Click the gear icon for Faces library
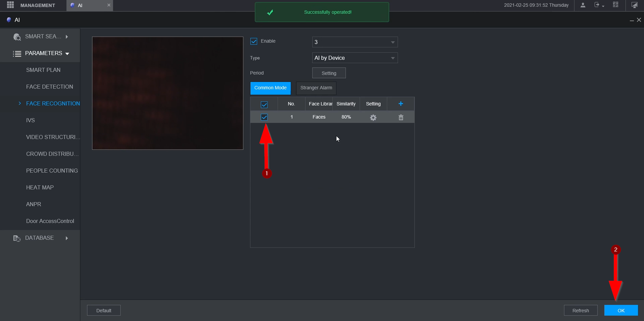 [373, 117]
